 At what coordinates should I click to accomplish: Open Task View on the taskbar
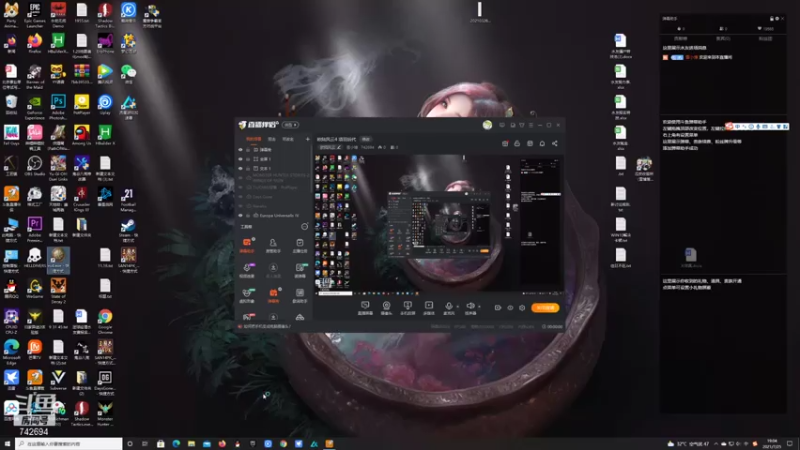point(145,444)
